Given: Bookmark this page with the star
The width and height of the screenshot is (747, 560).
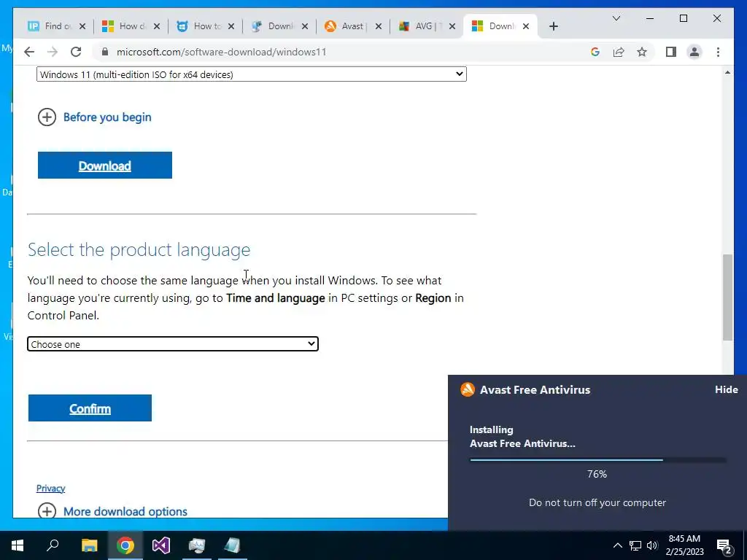Looking at the screenshot, I should click(642, 52).
